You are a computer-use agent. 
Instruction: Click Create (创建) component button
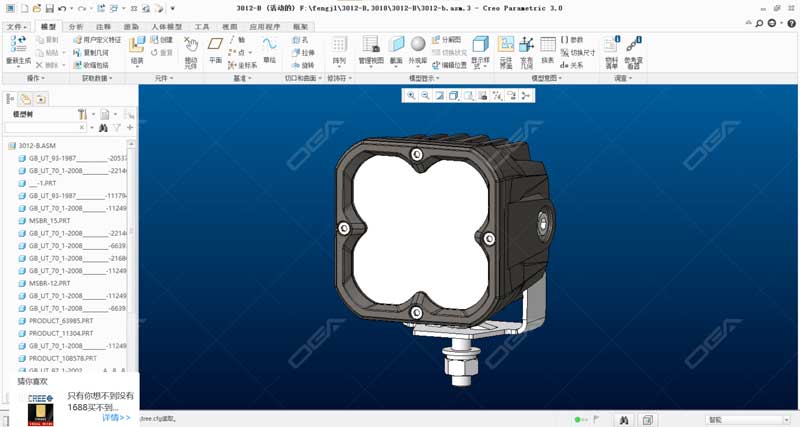pos(162,40)
